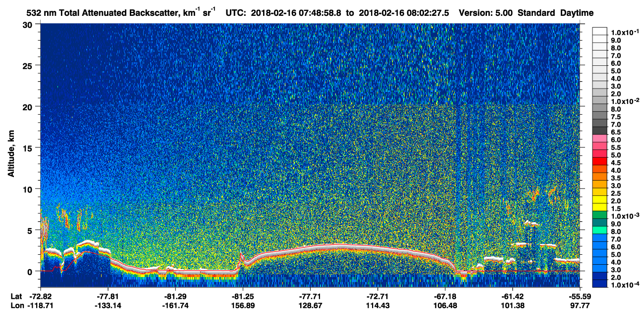Click the altitude tick label 15
Screen dimensions: 644x330
click(x=29, y=148)
